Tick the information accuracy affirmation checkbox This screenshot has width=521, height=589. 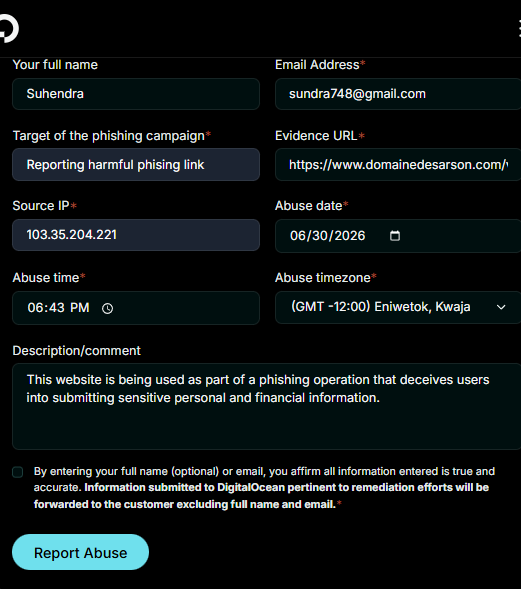point(18,472)
